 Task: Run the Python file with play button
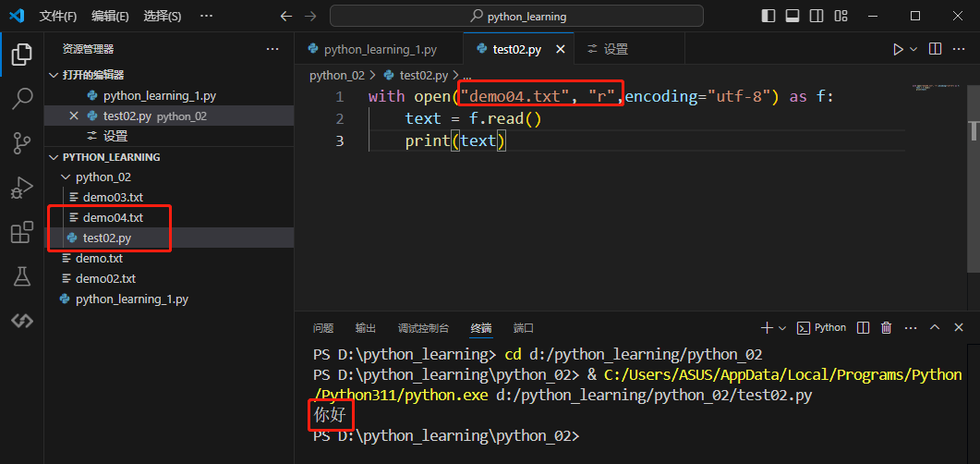tap(898, 49)
